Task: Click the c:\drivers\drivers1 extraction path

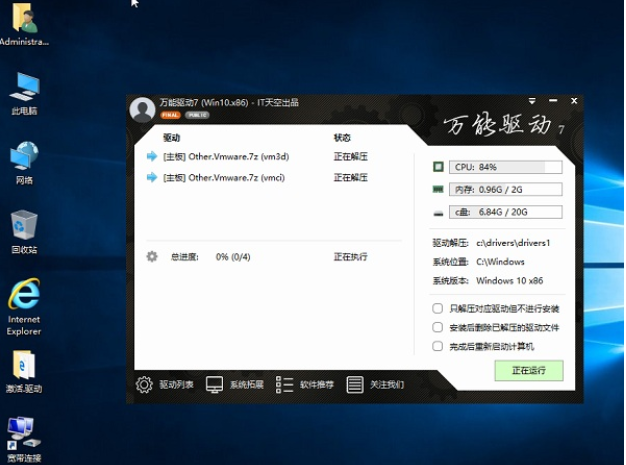Action: point(513,243)
